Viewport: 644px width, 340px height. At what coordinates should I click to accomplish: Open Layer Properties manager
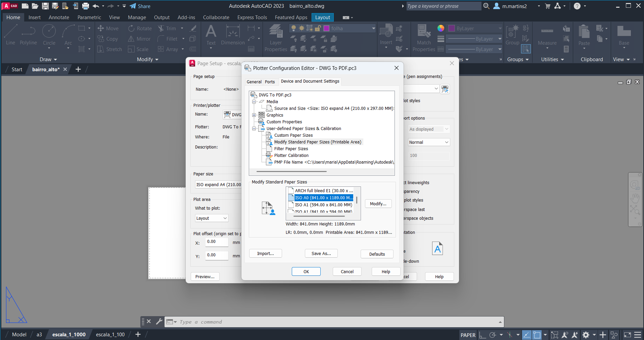(276, 38)
